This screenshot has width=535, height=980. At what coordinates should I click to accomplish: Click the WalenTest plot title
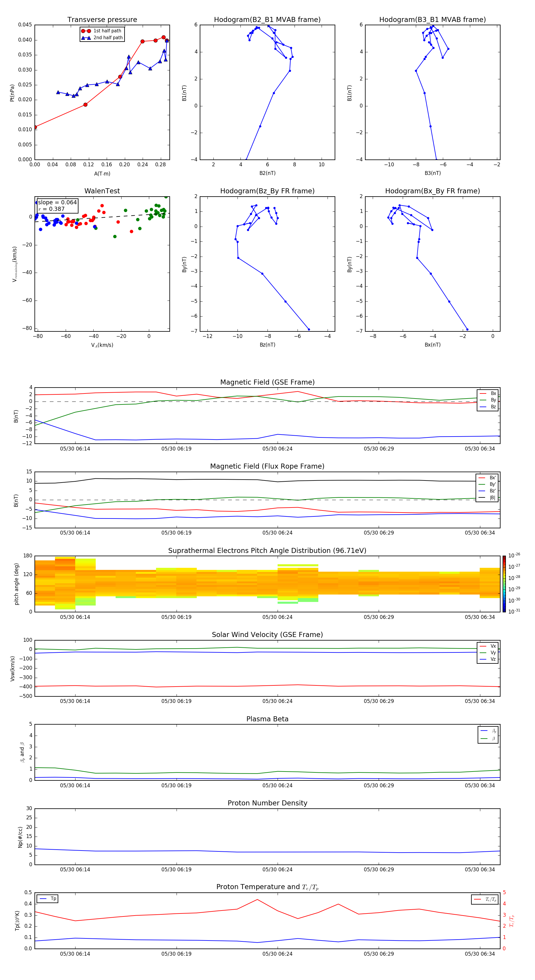point(102,191)
